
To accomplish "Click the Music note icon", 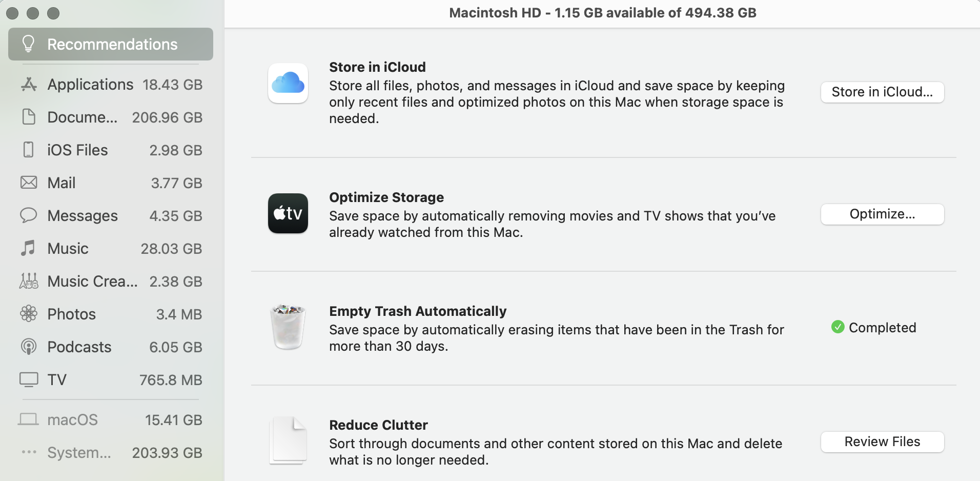I will click(x=29, y=248).
